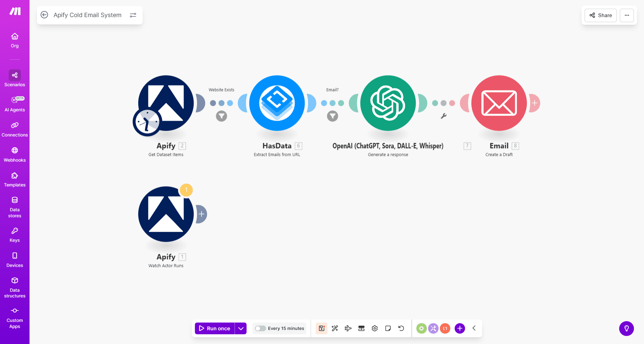The width and height of the screenshot is (644, 344).
Task: Click the wrench icon between OpenAI and Email
Action: pyautogui.click(x=444, y=116)
